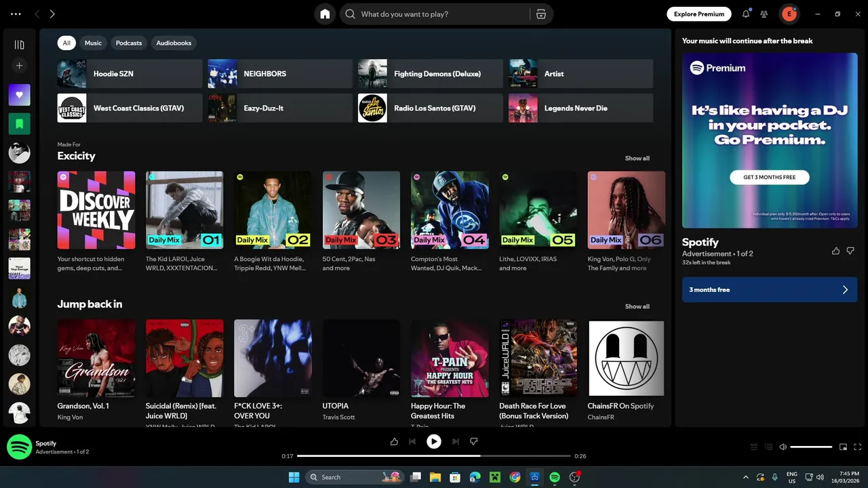Open the Discover Weekly cover
This screenshot has width=868, height=488.
coord(96,210)
